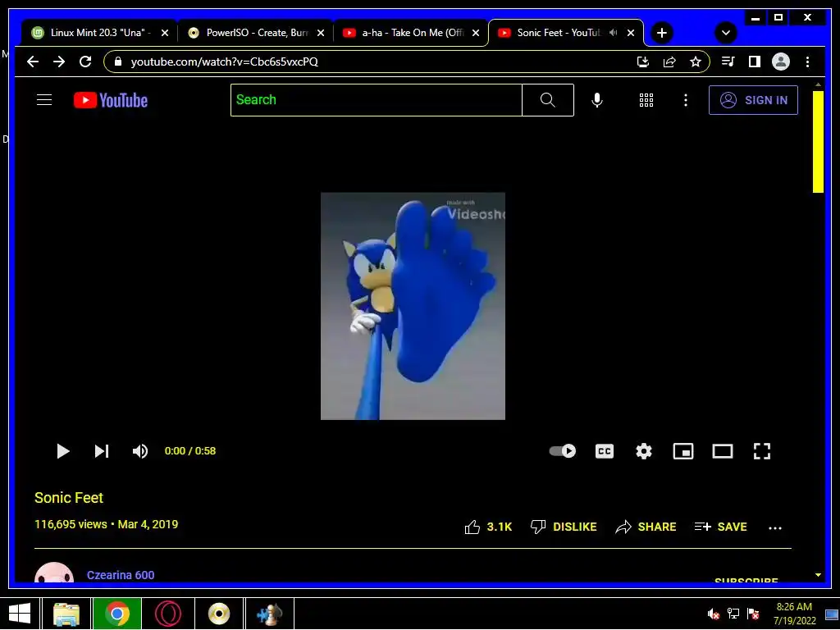Mute the video volume speaker icon

(139, 451)
